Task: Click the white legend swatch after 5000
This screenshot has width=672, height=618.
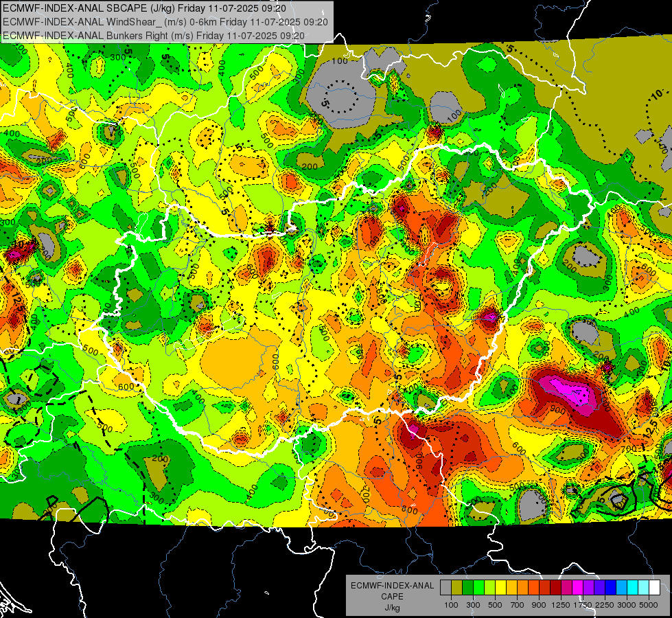Action: click(654, 587)
